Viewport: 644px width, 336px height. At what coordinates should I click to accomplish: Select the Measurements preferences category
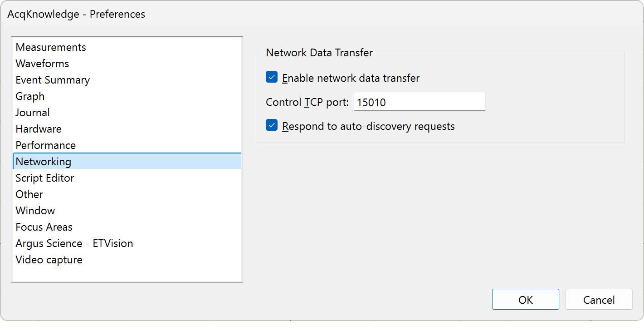(x=51, y=47)
